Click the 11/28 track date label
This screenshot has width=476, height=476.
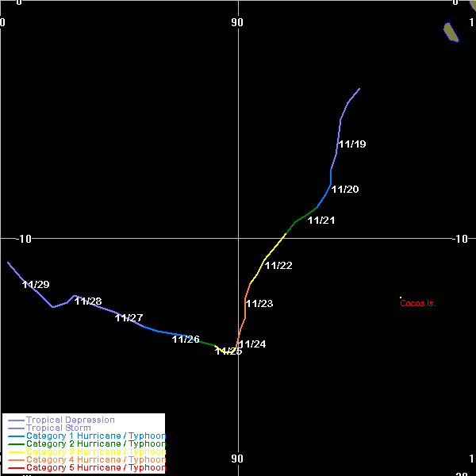(x=88, y=301)
